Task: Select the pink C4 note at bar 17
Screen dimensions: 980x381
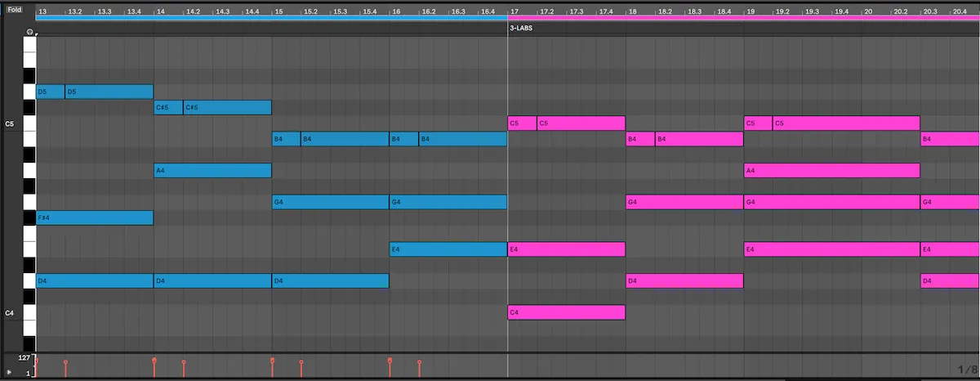Action: click(567, 312)
